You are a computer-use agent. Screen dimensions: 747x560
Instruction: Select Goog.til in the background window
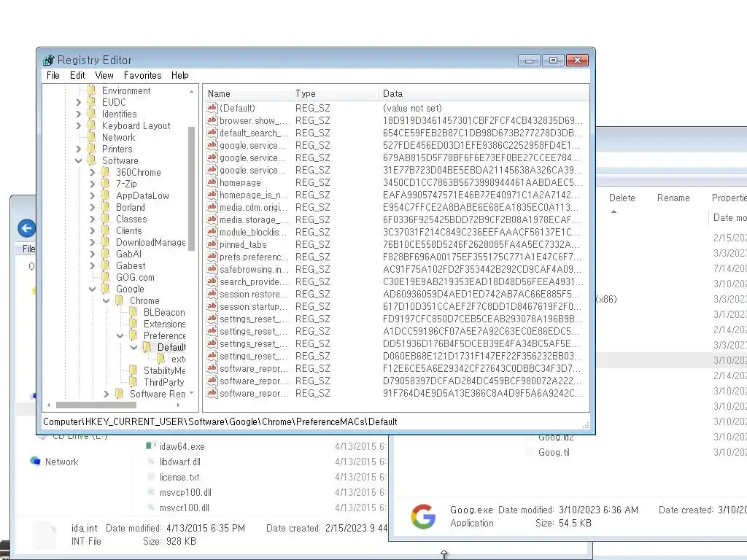point(554,452)
